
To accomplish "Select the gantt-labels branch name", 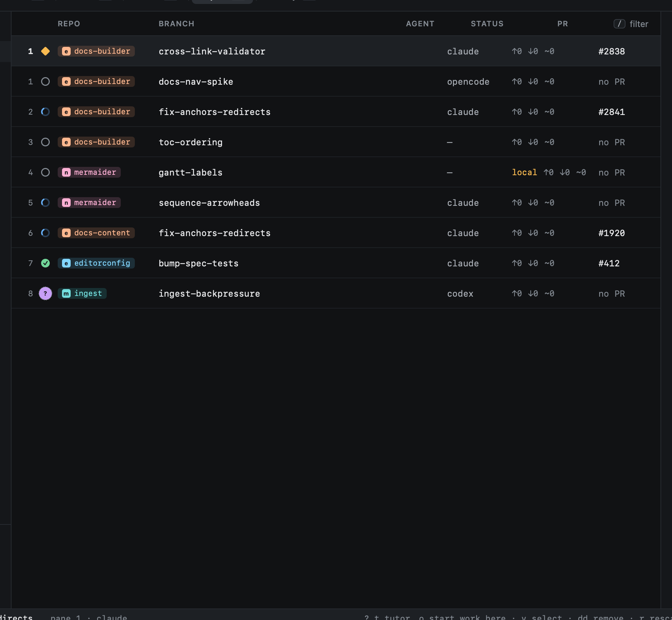I will 191,173.
